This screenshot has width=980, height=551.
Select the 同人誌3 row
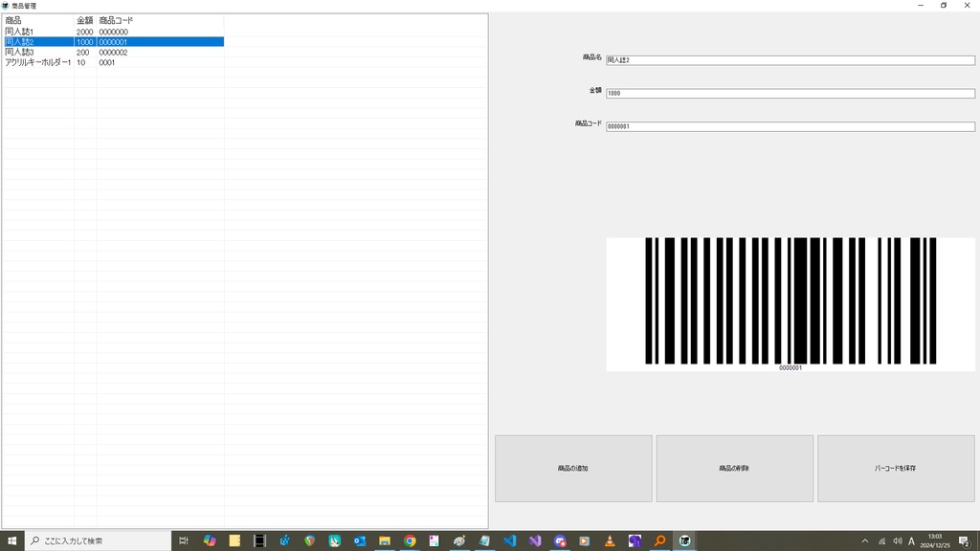(114, 53)
